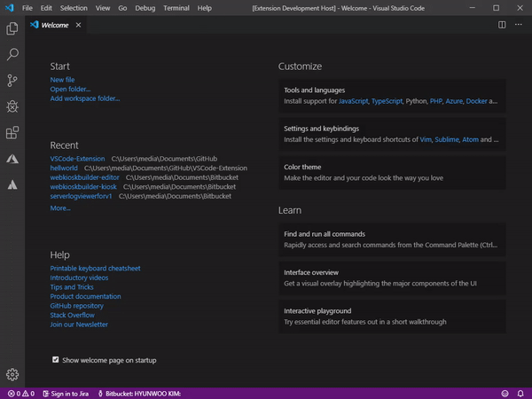
Task: Open the Interface overview card
Action: point(392,278)
